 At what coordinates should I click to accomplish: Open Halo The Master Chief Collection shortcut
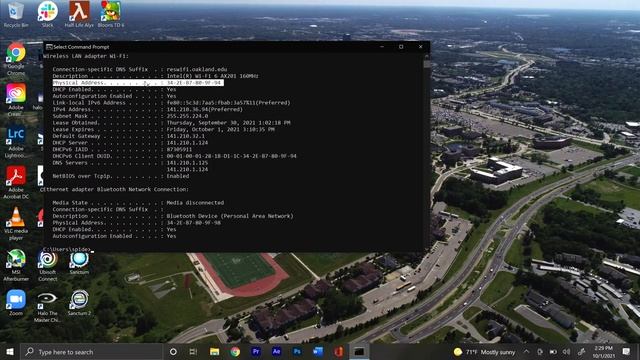(x=47, y=306)
